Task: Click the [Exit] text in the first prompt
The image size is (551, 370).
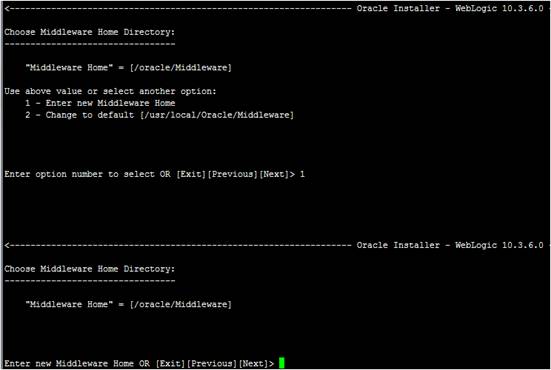Action: (191, 174)
